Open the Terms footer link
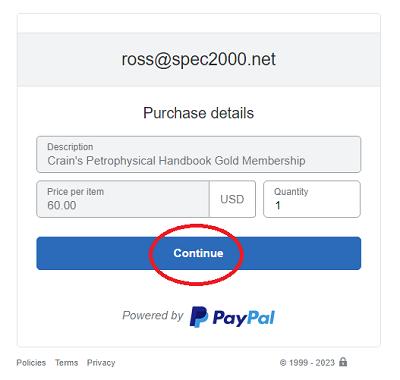 [x=67, y=363]
